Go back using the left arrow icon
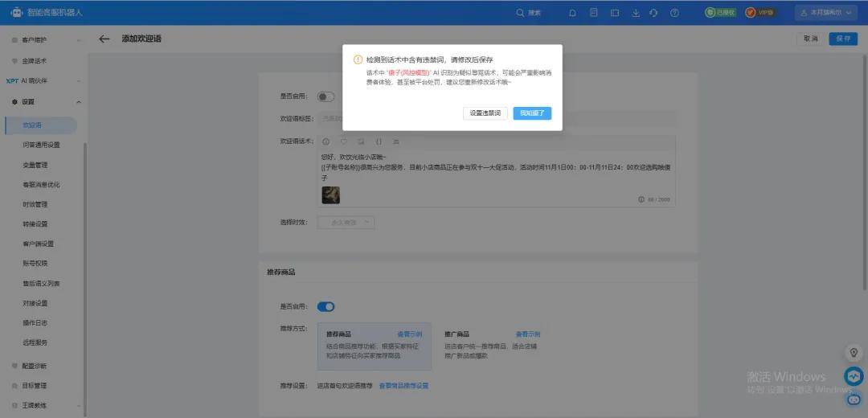The image size is (868, 418). point(104,39)
